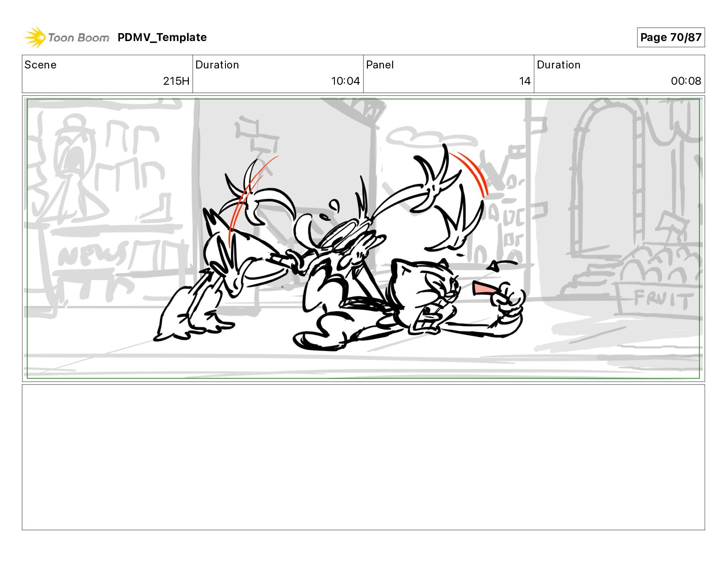Image resolution: width=728 pixels, height=563 pixels.
Task: Select the panel number 14
Action: pyautogui.click(x=525, y=81)
